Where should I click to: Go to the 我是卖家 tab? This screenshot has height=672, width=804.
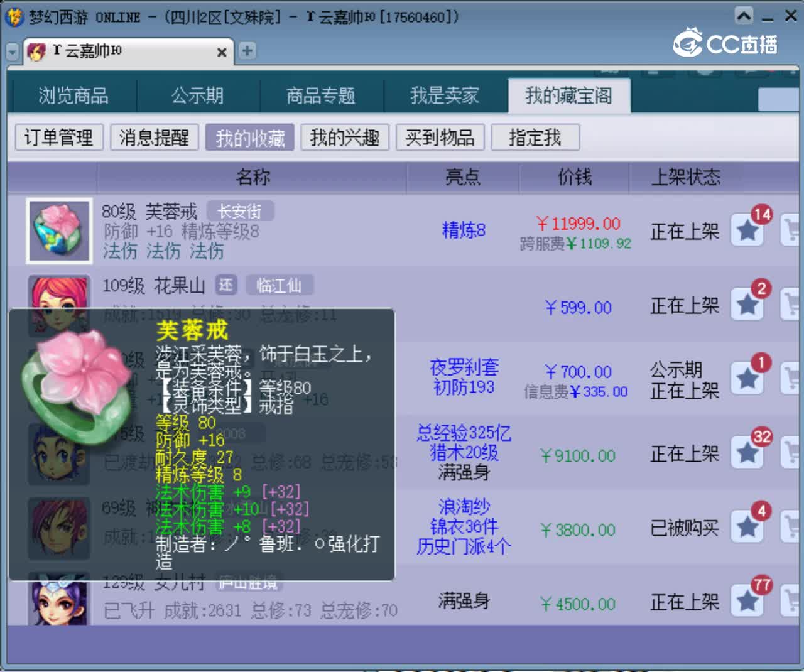(444, 96)
